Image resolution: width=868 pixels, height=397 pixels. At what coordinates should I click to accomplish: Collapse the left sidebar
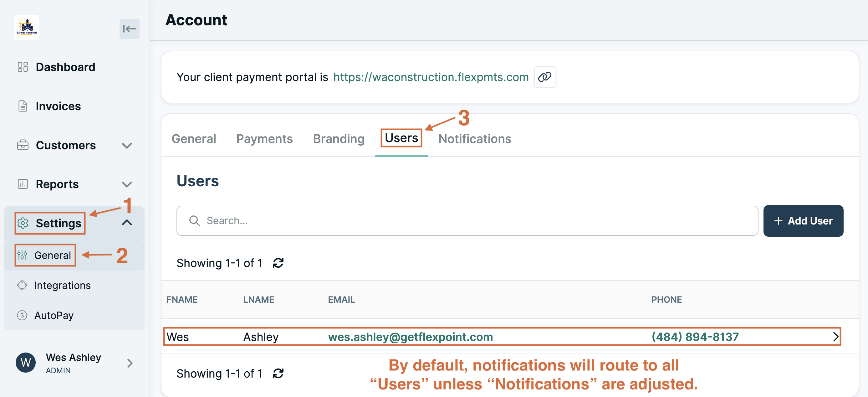pos(130,29)
